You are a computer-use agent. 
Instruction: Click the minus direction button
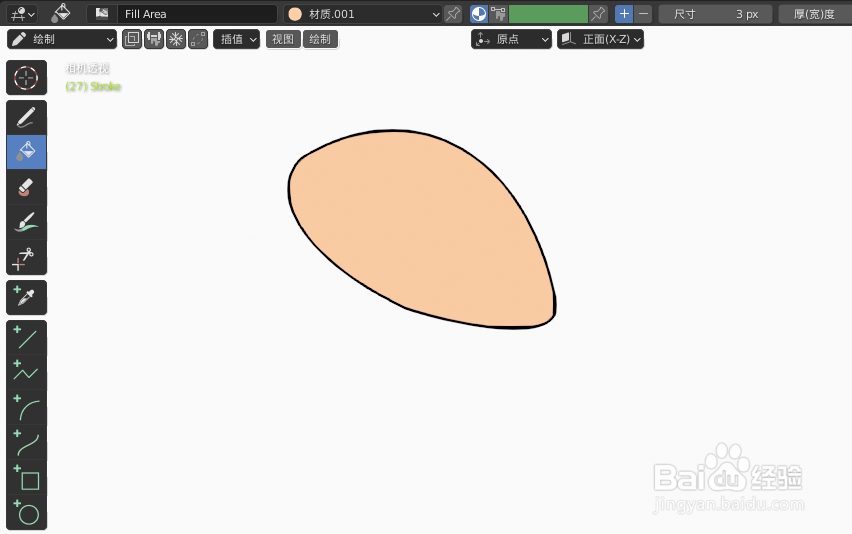tap(643, 14)
